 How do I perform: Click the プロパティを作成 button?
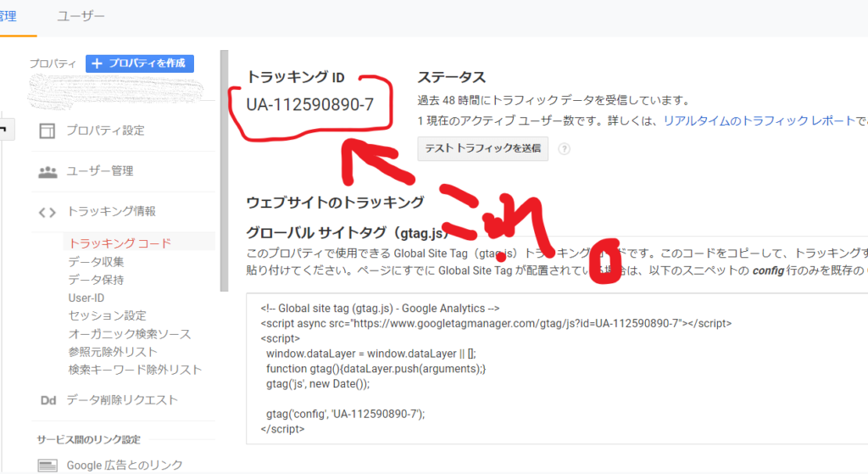coord(140,64)
